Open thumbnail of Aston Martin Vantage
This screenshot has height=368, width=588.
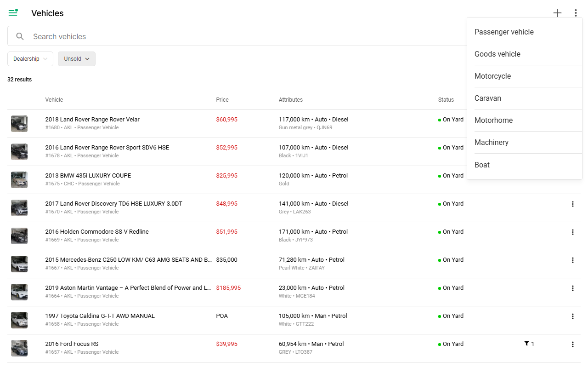(19, 292)
